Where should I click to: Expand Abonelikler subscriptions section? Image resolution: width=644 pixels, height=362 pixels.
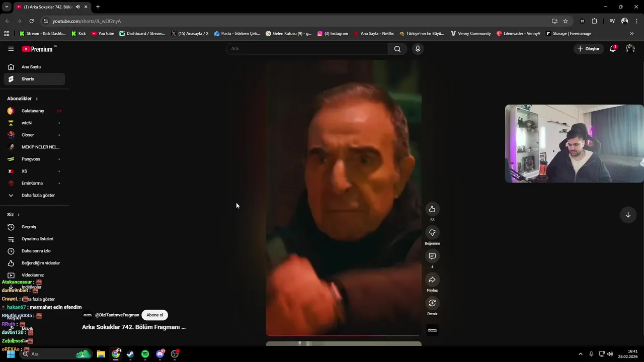coord(23,99)
